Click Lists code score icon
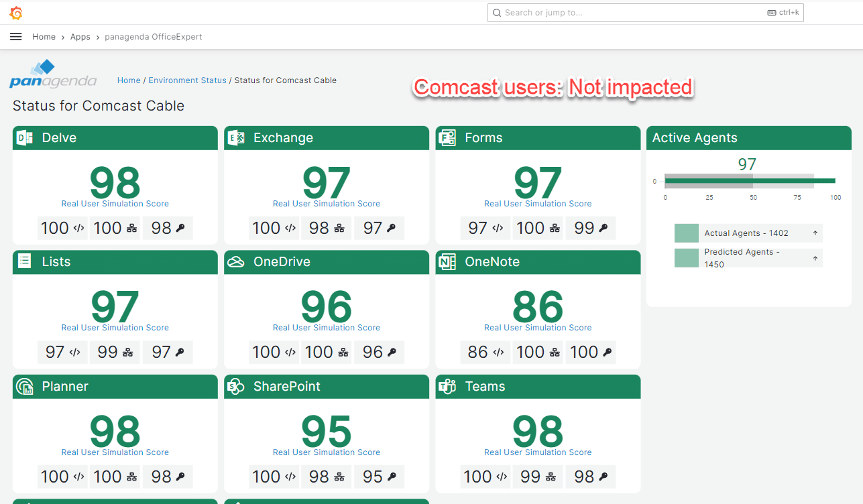This screenshot has height=504, width=863. [x=74, y=352]
